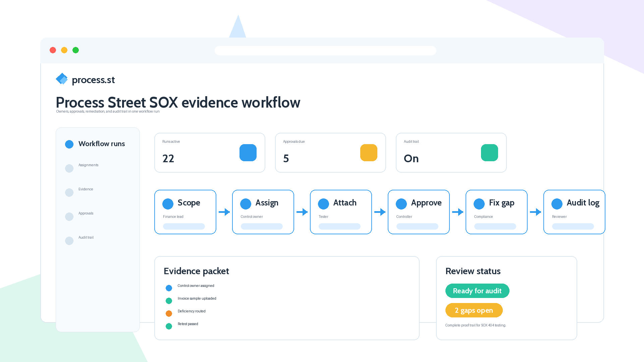Click the Control owner assigned text

(196, 286)
